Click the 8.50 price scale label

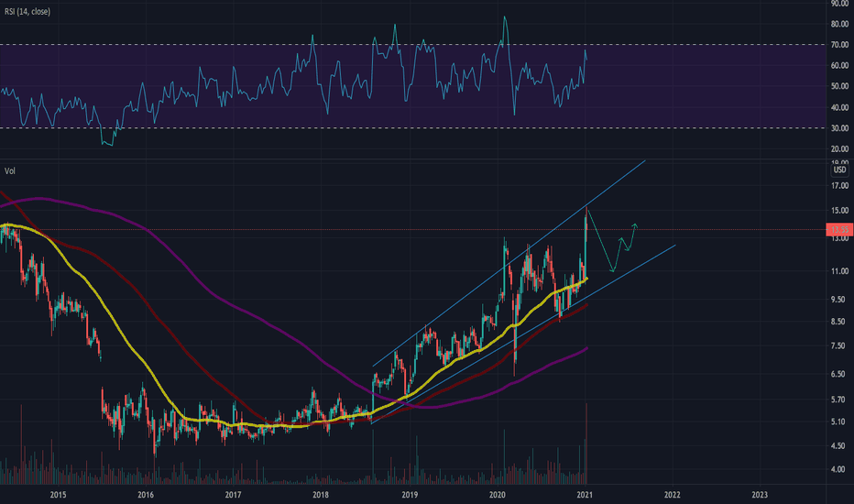839,322
